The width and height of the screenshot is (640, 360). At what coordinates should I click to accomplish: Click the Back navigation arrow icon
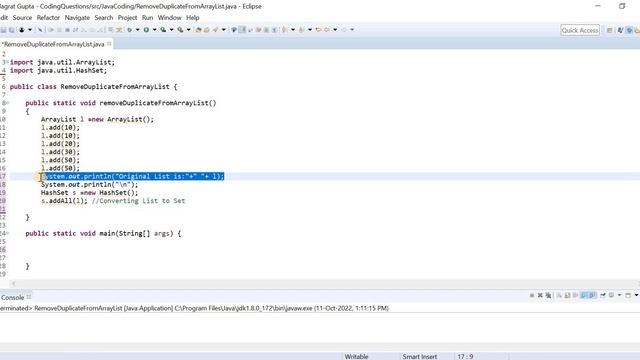327,30
